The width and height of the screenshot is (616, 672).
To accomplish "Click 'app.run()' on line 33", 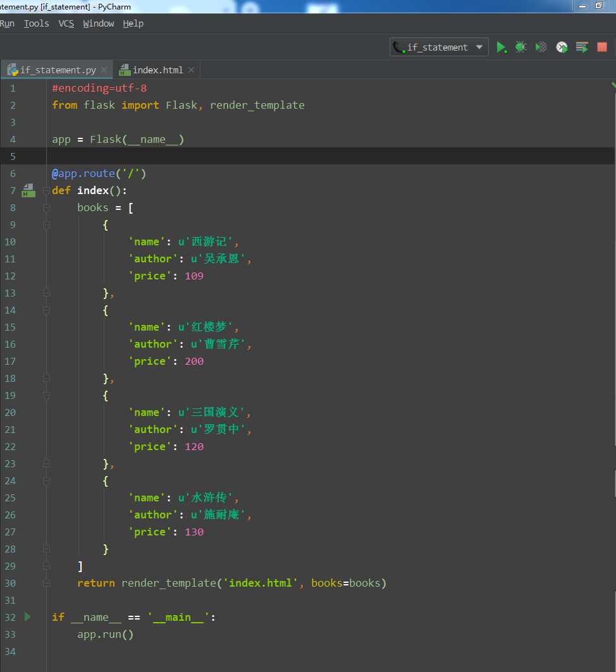I will 106,634.
